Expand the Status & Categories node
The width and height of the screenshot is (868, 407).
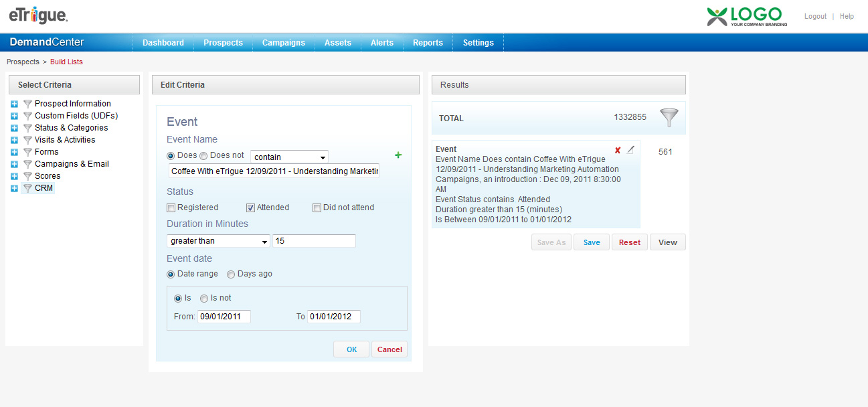pyautogui.click(x=15, y=128)
